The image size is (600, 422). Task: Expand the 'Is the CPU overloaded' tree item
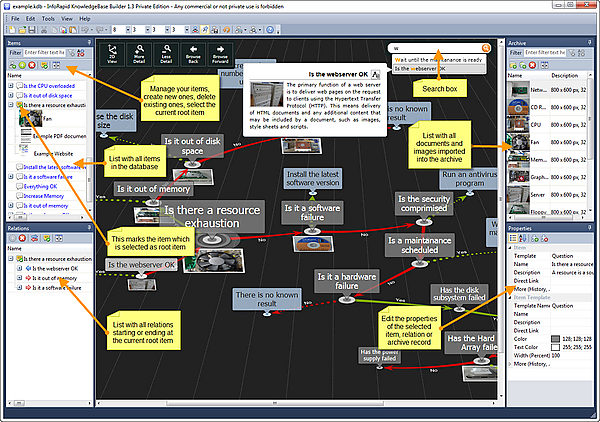click(x=10, y=86)
